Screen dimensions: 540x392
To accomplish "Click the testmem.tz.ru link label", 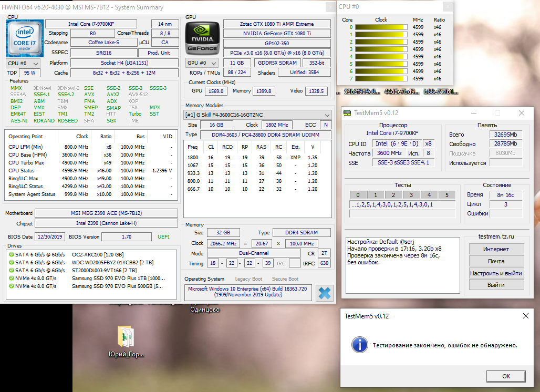I will point(496,236).
